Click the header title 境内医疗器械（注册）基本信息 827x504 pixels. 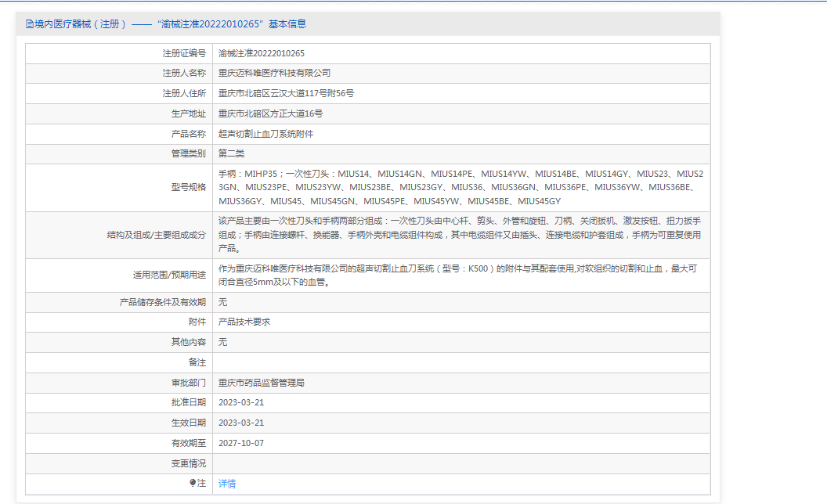(170, 24)
